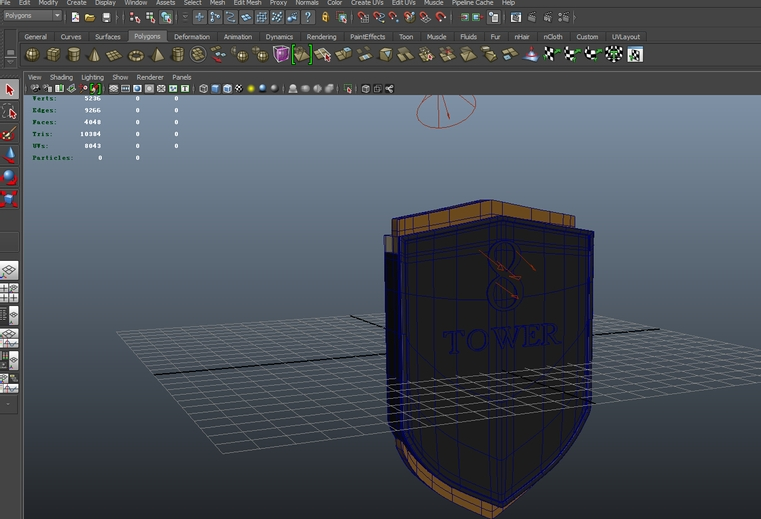Open the Pipeline Cache main menu
761x519 pixels.
[472, 2]
